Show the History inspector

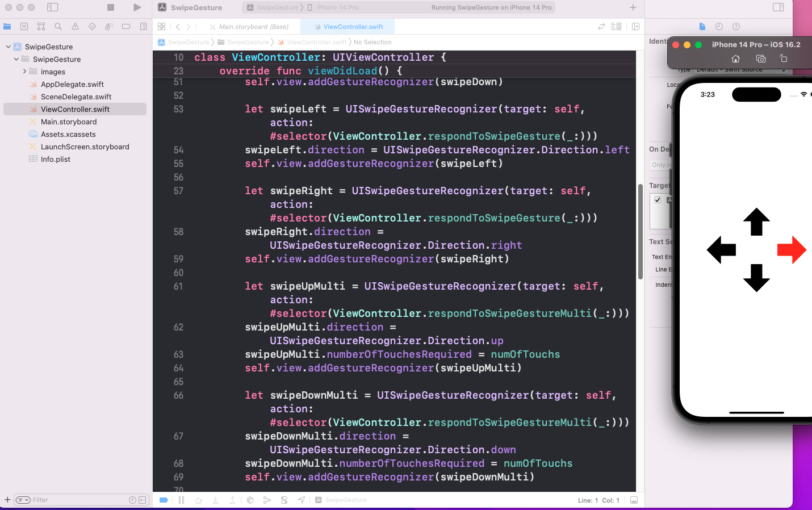(x=719, y=27)
